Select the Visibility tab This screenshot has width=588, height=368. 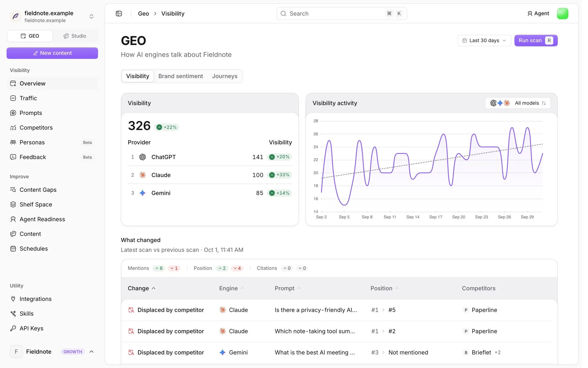pos(138,76)
